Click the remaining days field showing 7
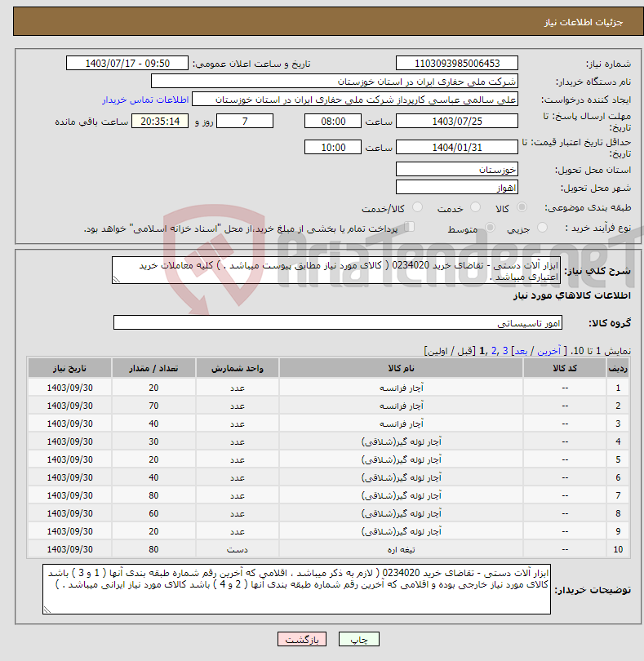This screenshot has width=644, height=661. (x=245, y=121)
